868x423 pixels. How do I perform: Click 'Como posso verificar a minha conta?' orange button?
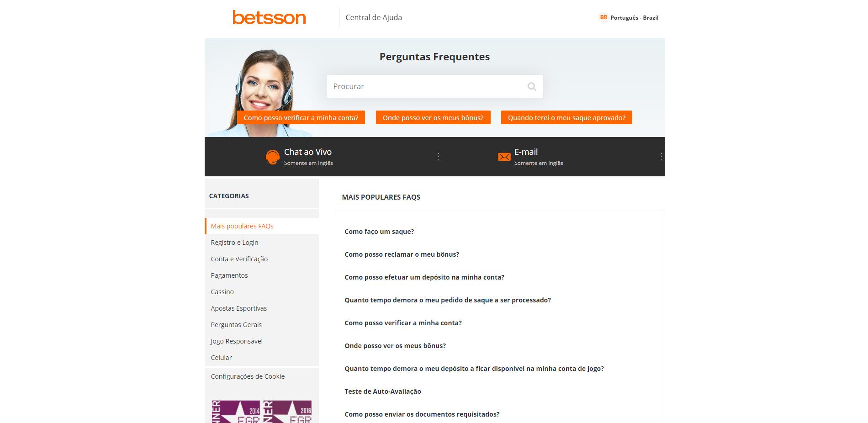(x=301, y=117)
